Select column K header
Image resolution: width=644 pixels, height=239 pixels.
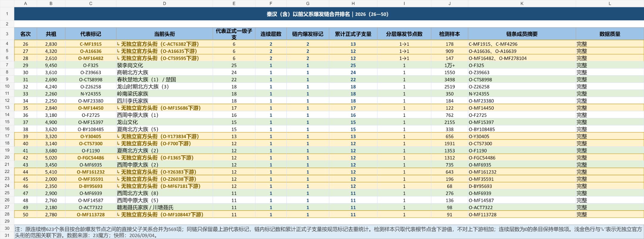[x=522, y=4]
